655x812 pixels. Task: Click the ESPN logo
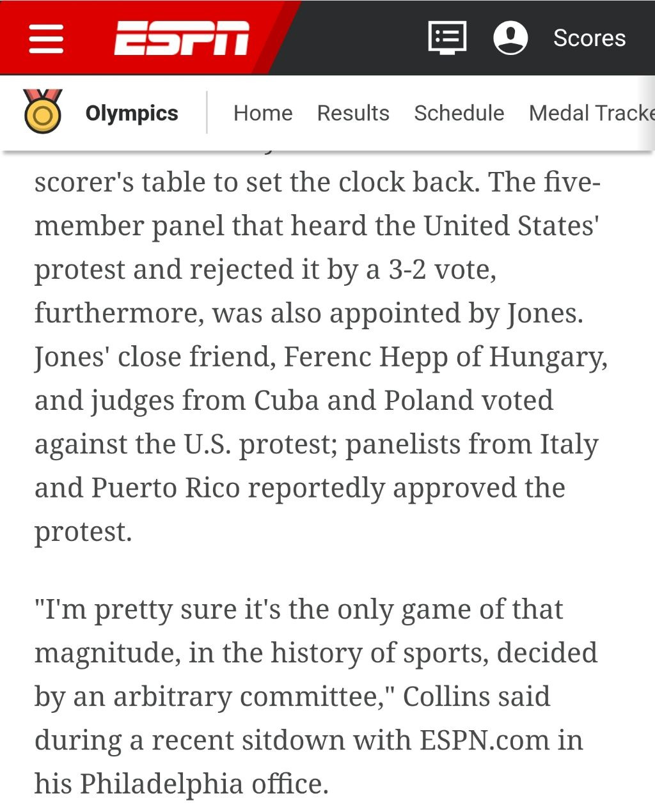(x=182, y=38)
